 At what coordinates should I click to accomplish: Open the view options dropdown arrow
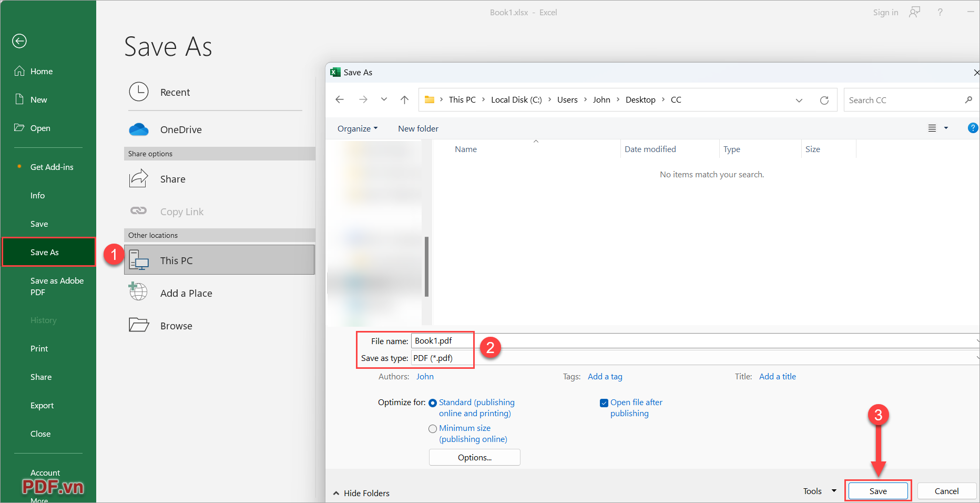click(x=946, y=128)
